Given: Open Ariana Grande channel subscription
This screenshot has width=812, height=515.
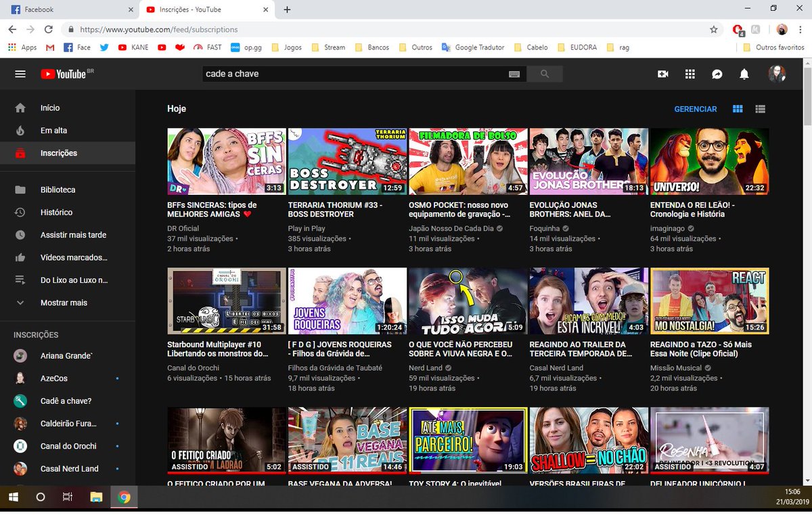Looking at the screenshot, I should (x=68, y=355).
